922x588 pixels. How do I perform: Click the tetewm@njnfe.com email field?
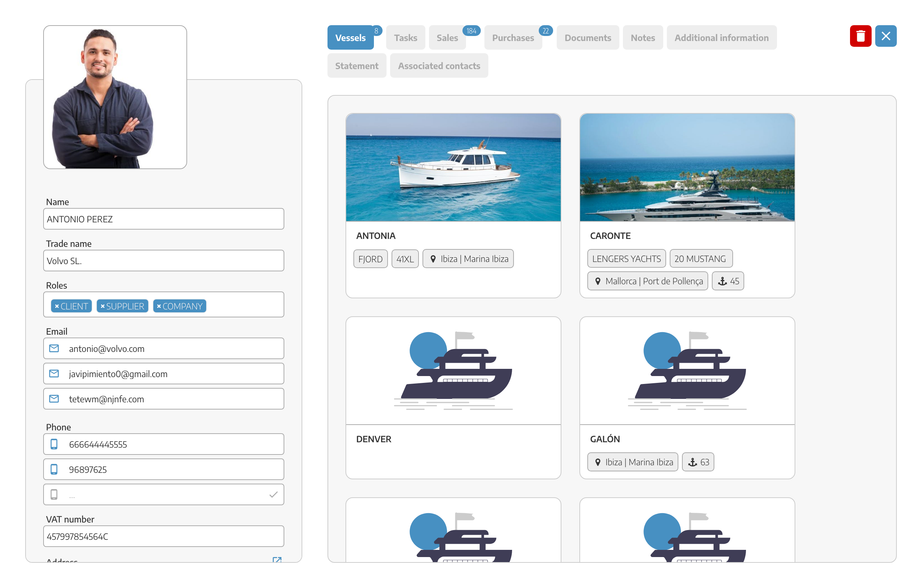(164, 399)
